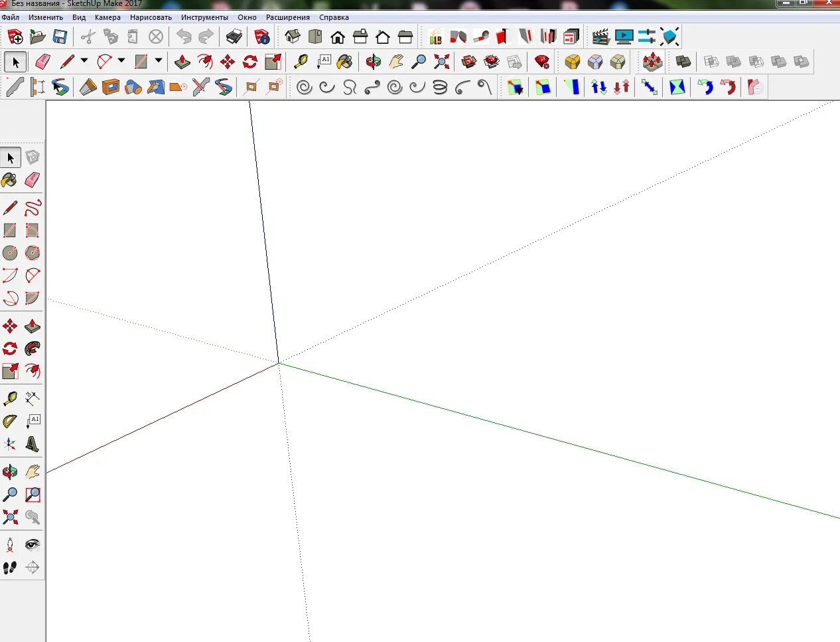Open the Изменить menu
Viewport: 840px width, 642px height.
click(x=46, y=17)
